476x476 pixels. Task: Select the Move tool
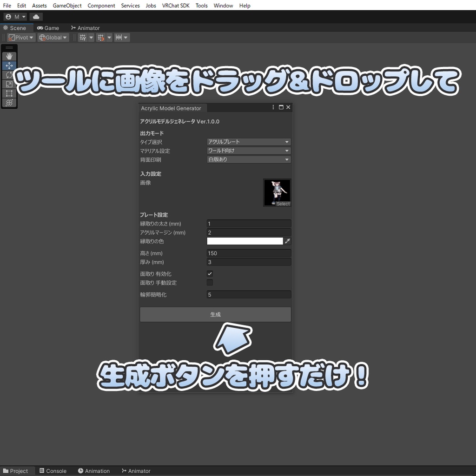(9, 66)
